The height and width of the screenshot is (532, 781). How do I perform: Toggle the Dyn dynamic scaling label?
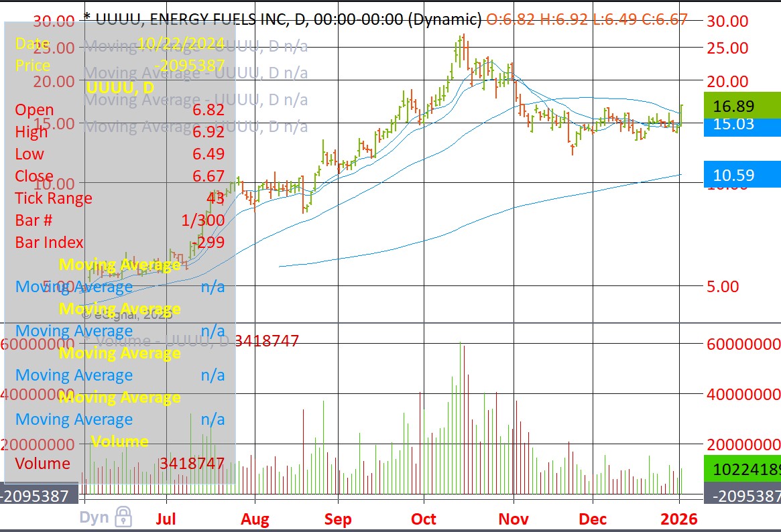click(94, 517)
